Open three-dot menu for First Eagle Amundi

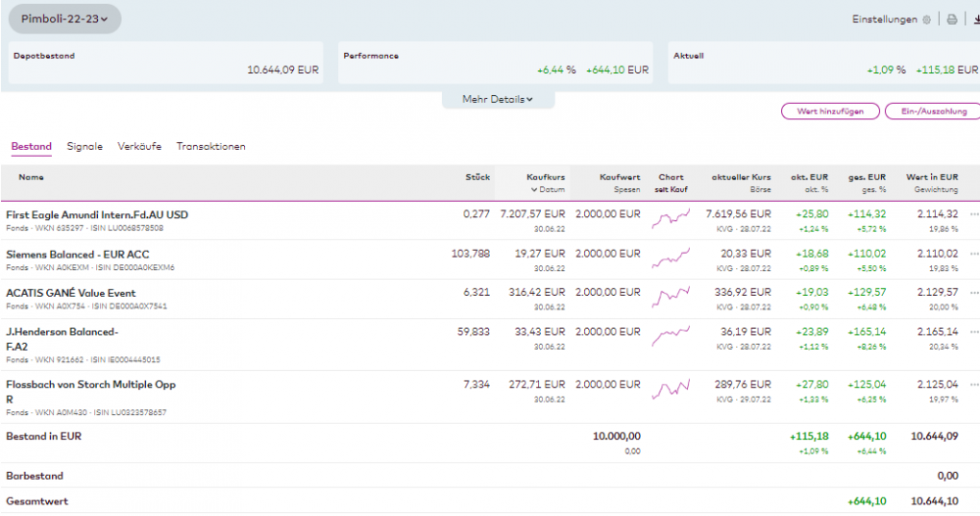click(974, 214)
